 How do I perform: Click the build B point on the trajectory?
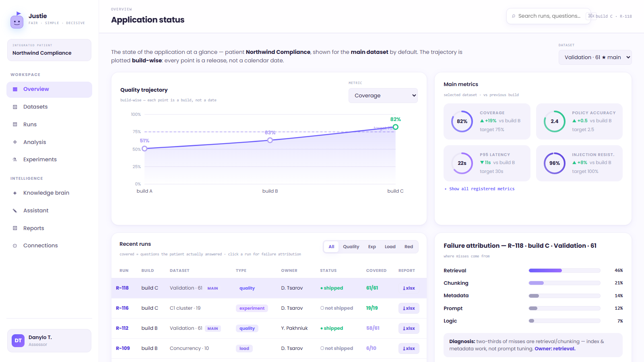(270, 140)
